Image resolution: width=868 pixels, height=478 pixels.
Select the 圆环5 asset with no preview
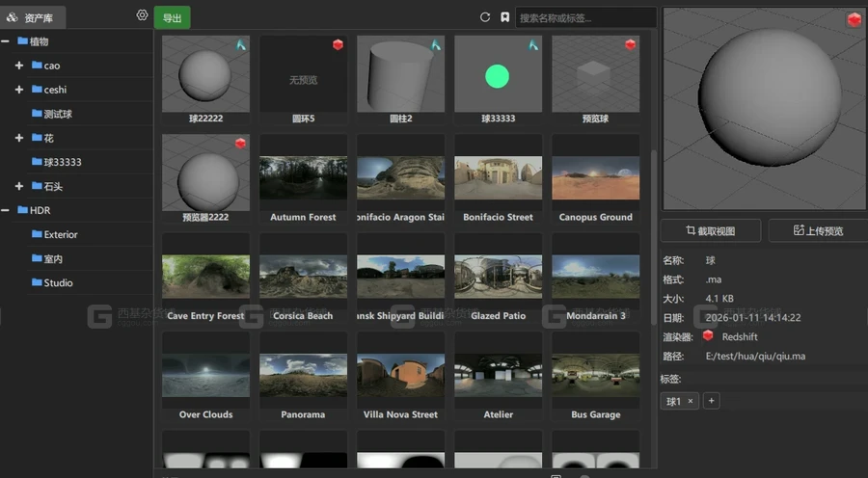(x=304, y=73)
